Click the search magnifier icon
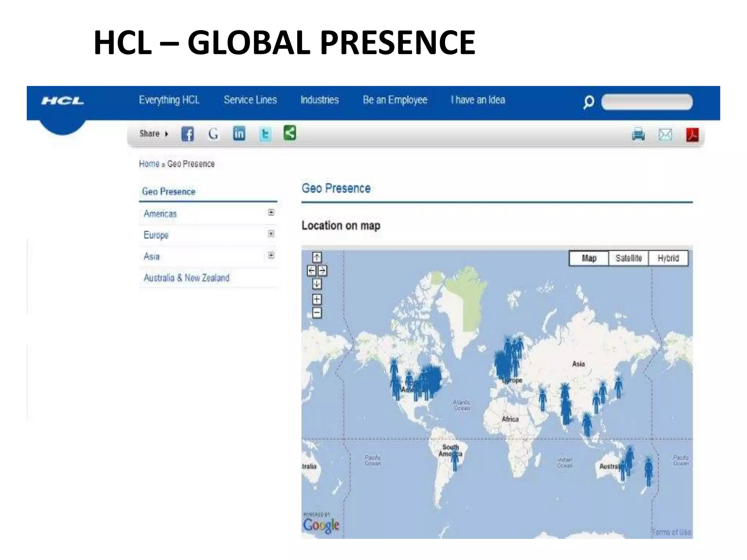 (x=588, y=102)
